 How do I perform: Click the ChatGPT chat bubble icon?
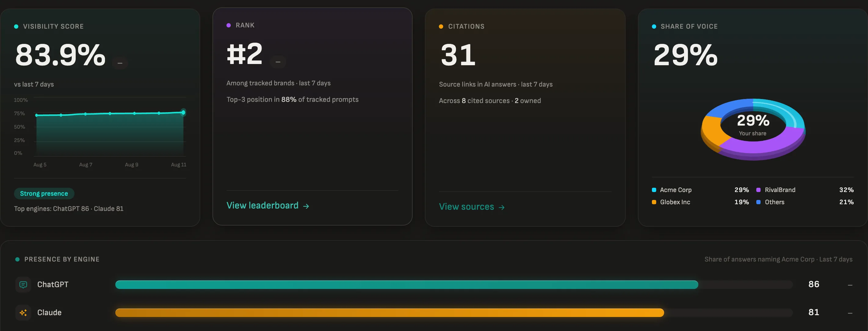point(23,285)
